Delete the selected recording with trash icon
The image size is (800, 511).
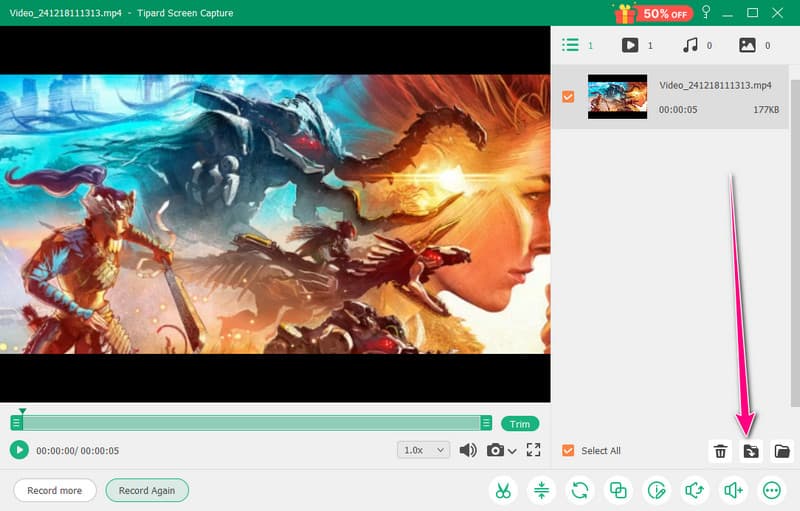click(x=720, y=451)
